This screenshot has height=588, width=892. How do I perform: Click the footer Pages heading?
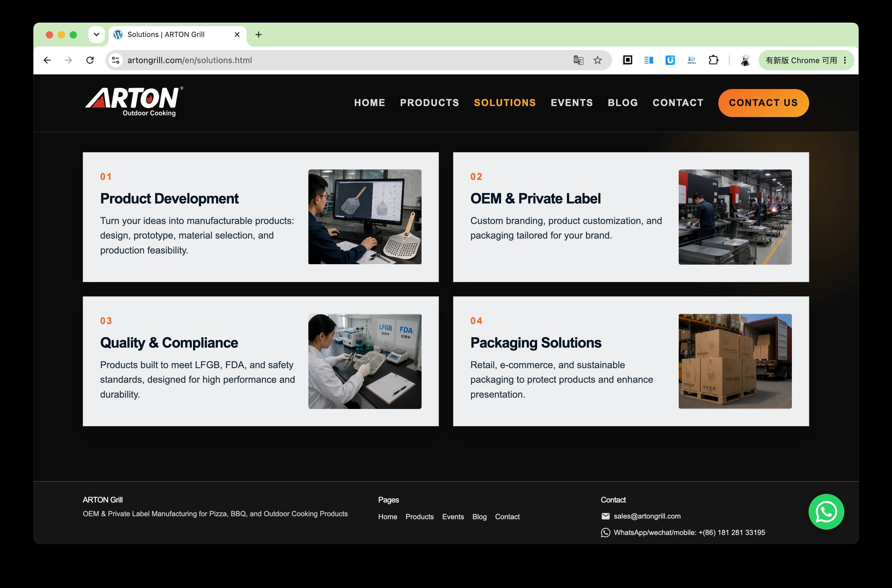pos(388,500)
